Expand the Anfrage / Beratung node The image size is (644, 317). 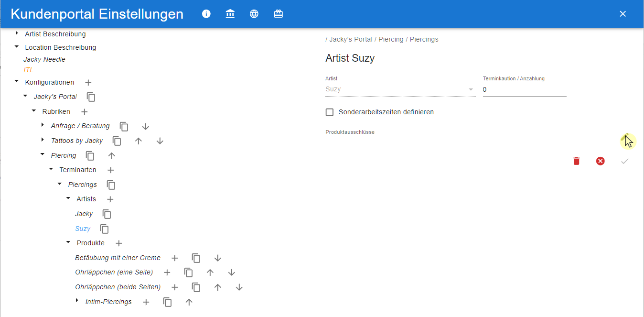pyautogui.click(x=43, y=125)
